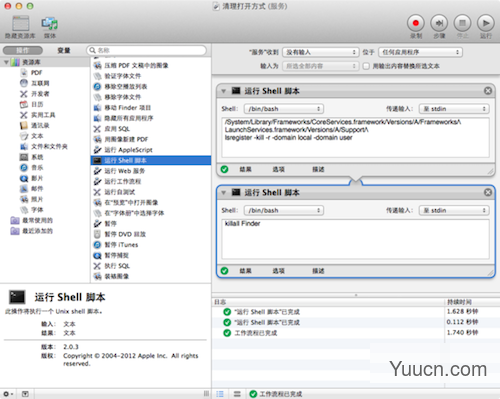Open second action's /bin/bash shell dropdown
The width and height of the screenshot is (500, 399).
284,210
